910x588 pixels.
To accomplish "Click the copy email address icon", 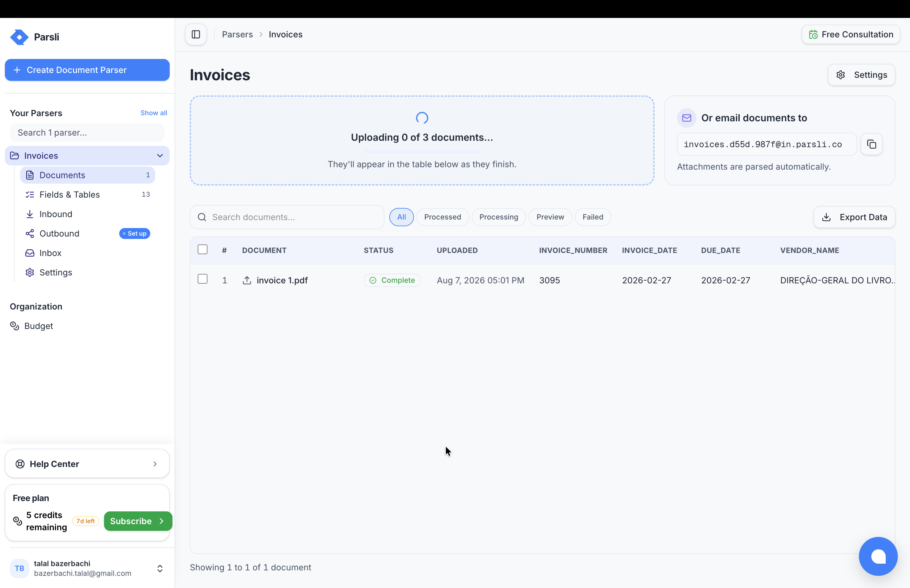I will (871, 144).
